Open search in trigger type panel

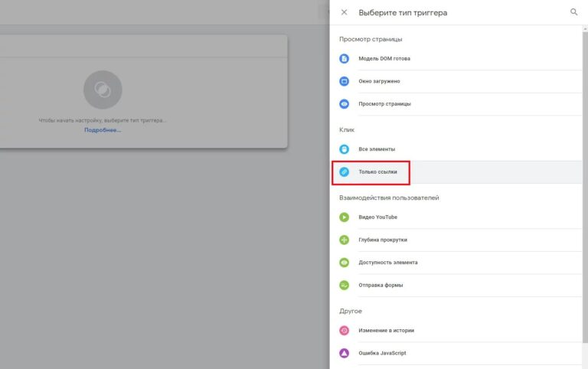(574, 12)
